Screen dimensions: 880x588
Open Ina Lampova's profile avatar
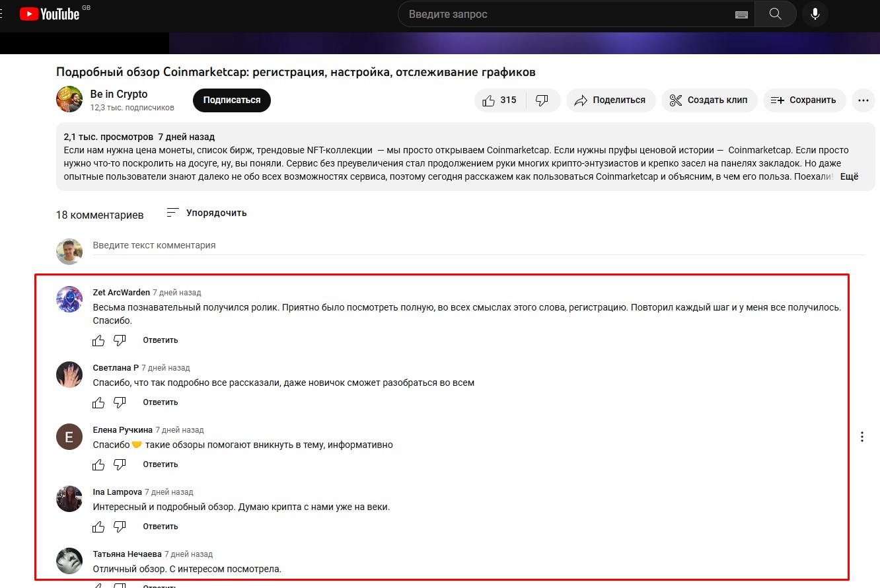69,499
